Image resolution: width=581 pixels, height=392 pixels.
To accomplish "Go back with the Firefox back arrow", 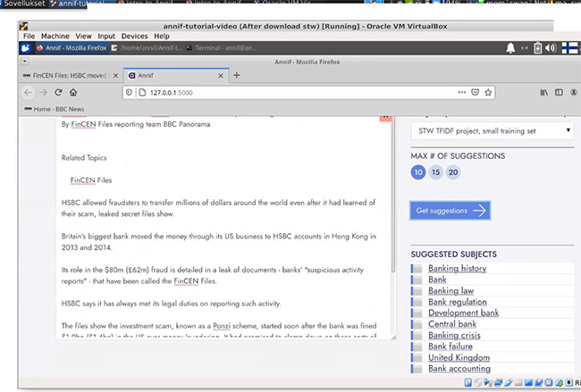I will click(29, 92).
